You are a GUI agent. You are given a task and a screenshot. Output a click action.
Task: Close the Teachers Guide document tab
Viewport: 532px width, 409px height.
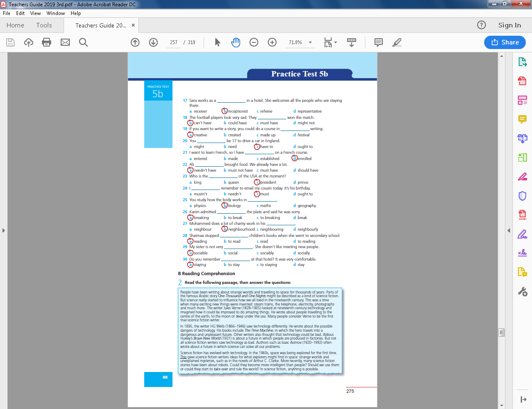click(133, 25)
